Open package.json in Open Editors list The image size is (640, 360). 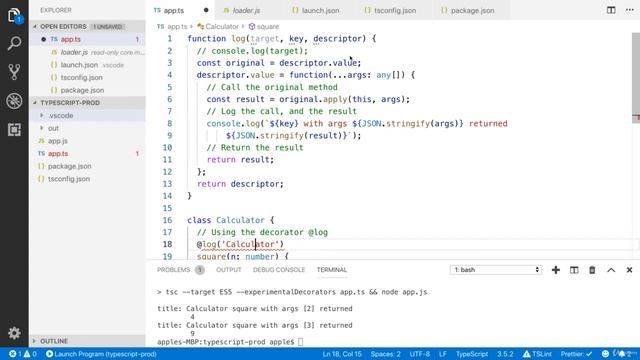(x=87, y=90)
